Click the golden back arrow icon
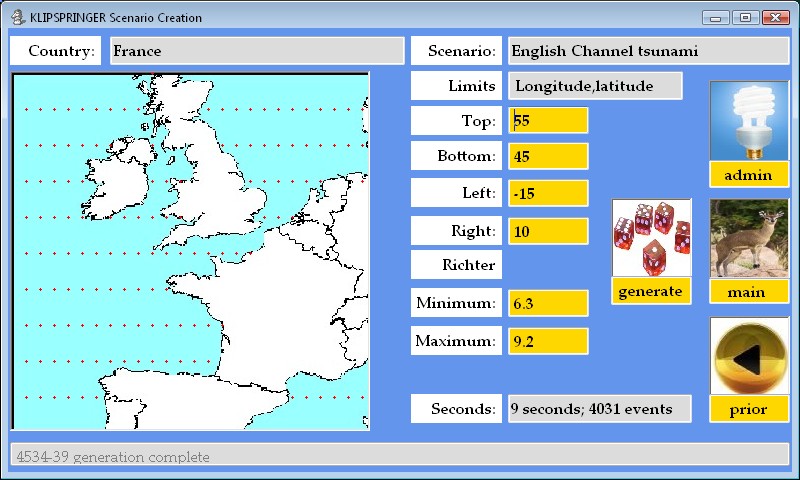The height and width of the screenshot is (480, 800). 749,356
